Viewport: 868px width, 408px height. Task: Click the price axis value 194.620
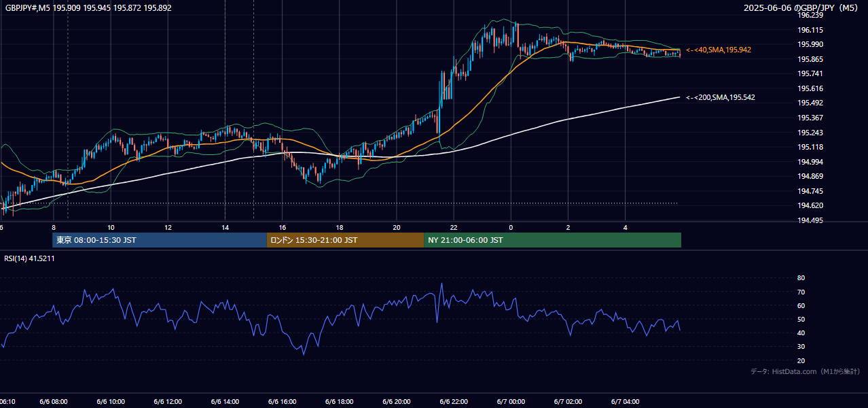810,206
